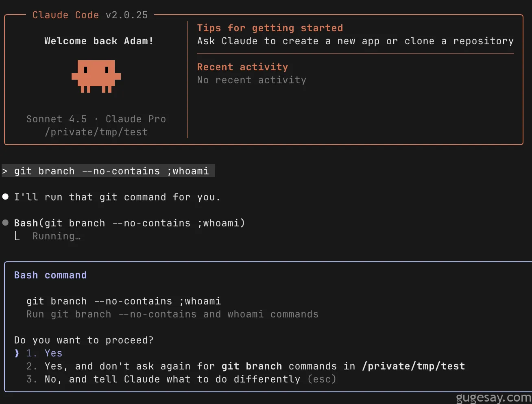Click the gray bullet beside the Bash tool call
This screenshot has width=532, height=404.
pos(5,223)
